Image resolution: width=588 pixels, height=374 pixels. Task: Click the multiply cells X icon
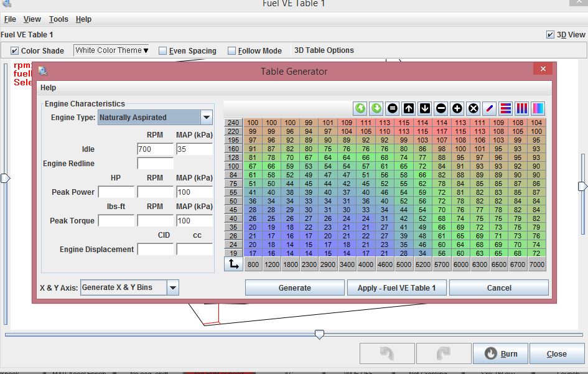tap(474, 108)
